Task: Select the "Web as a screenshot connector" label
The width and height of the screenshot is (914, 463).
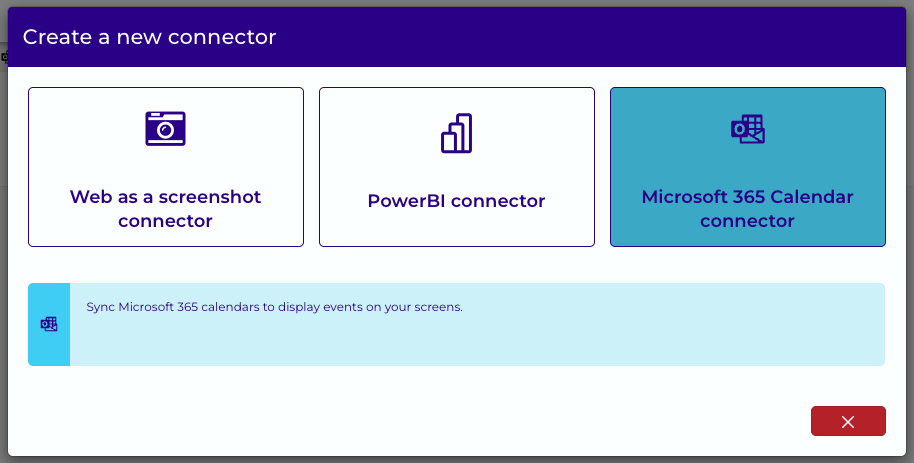Action: 166,209
